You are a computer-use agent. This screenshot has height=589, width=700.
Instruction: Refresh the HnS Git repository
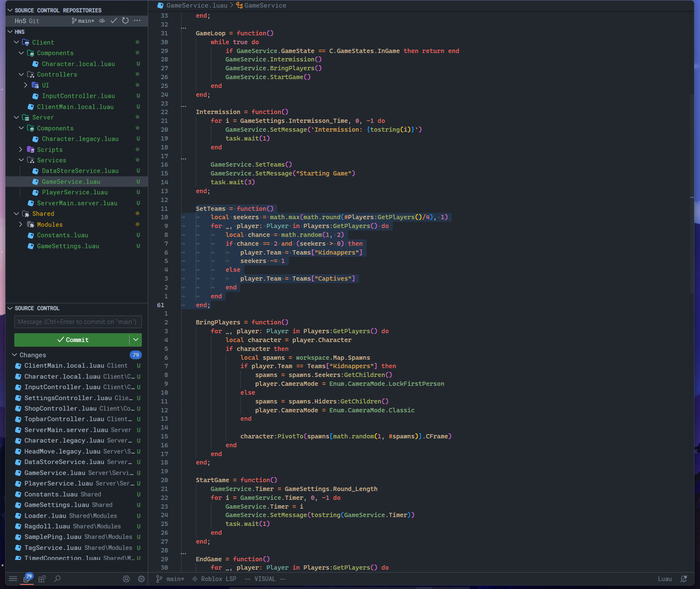coord(125,21)
